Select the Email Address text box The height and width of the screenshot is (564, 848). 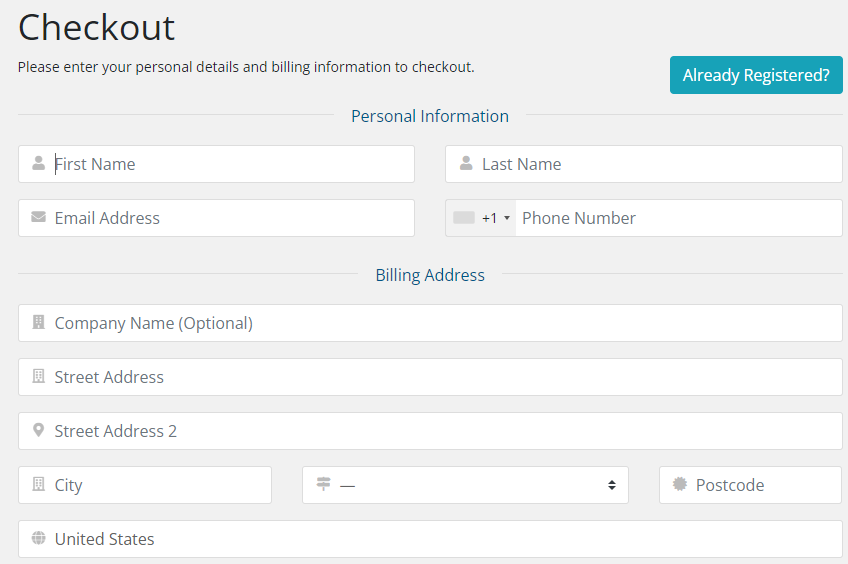pyautogui.click(x=230, y=218)
